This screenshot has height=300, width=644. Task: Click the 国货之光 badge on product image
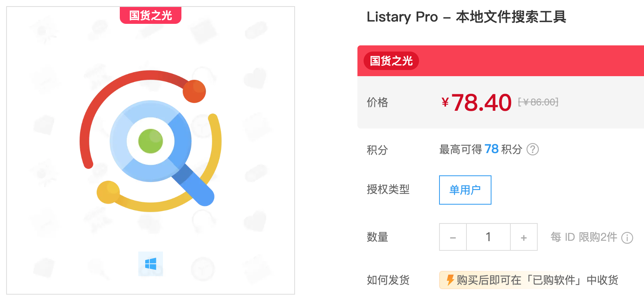click(x=150, y=15)
